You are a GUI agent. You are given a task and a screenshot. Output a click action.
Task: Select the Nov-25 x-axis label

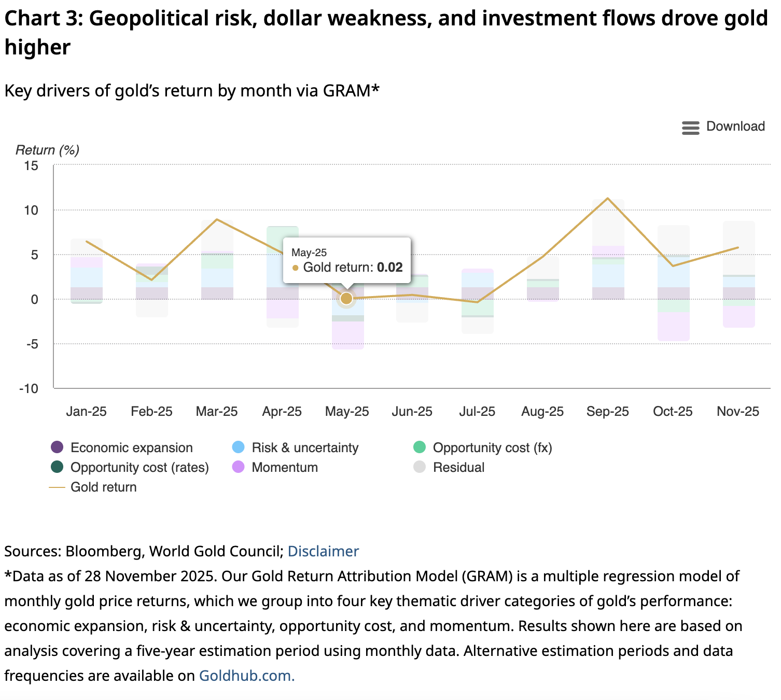pyautogui.click(x=737, y=411)
